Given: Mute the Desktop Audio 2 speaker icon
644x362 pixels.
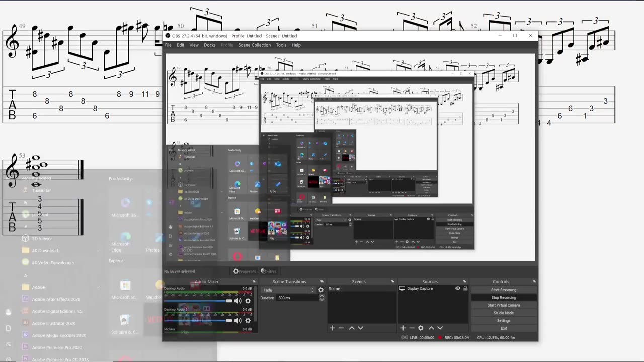Looking at the screenshot, I should [x=237, y=320].
